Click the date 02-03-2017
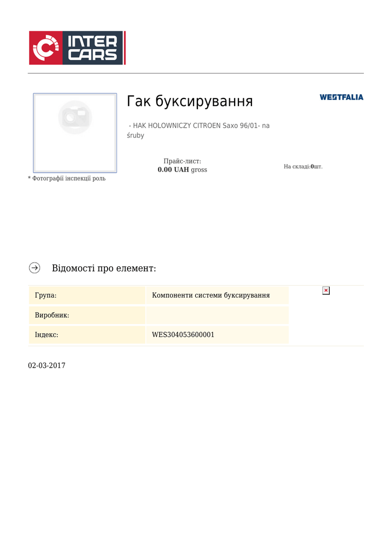Image resolution: width=392 pixels, height=554 pixels. coord(46,366)
